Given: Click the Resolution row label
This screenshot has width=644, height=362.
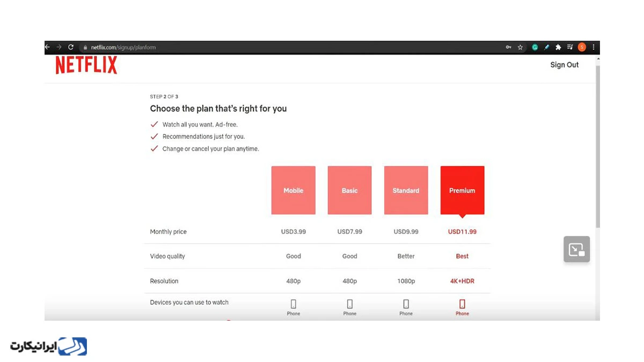Looking at the screenshot, I should [x=164, y=281].
